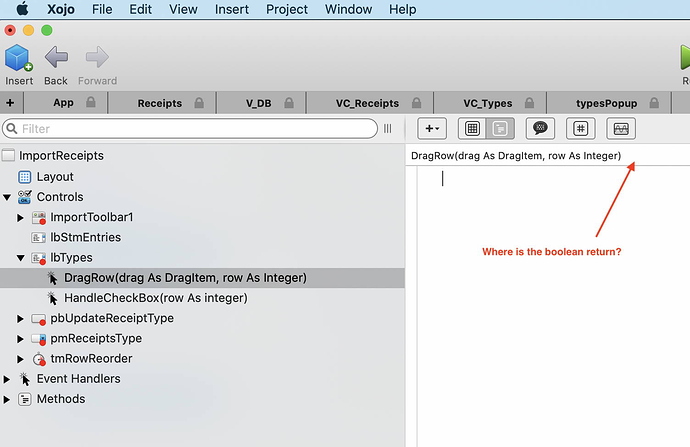
Task: Open the File menu
Action: (x=102, y=9)
